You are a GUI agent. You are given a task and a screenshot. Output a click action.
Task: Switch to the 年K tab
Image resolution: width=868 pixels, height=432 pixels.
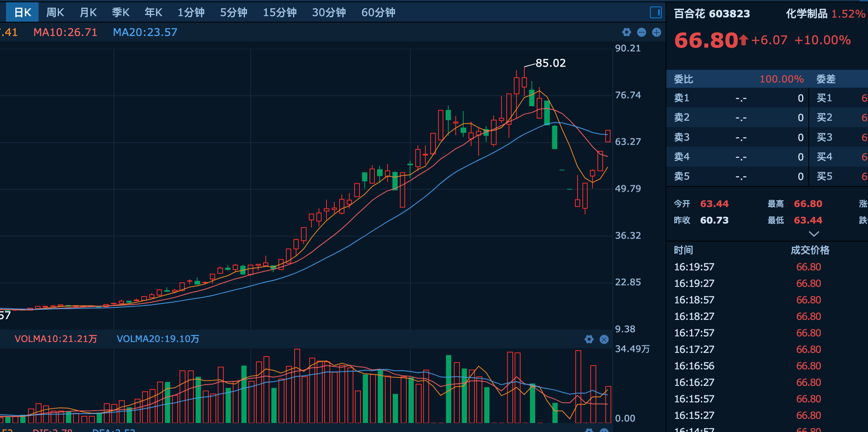click(x=153, y=12)
